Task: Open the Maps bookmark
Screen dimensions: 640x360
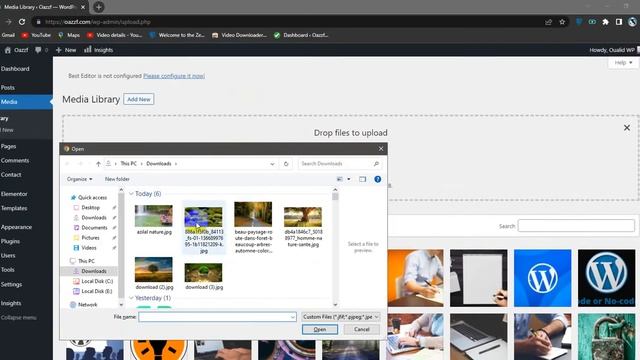Action: click(69, 35)
